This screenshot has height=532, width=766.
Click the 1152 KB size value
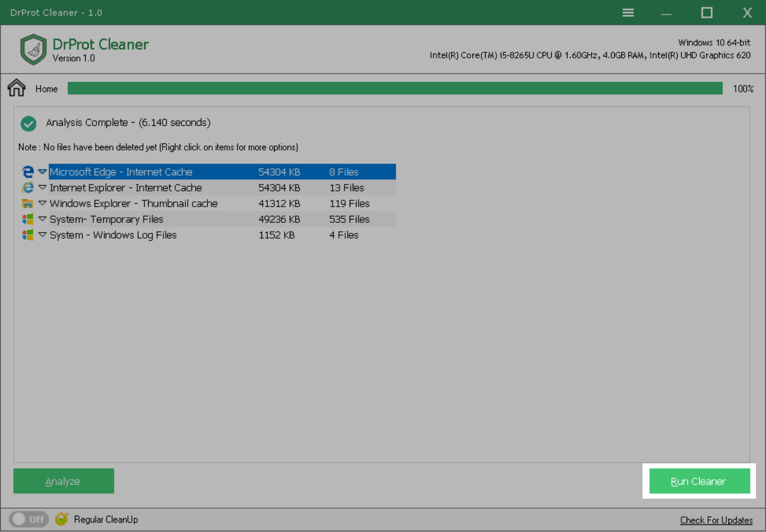click(277, 235)
